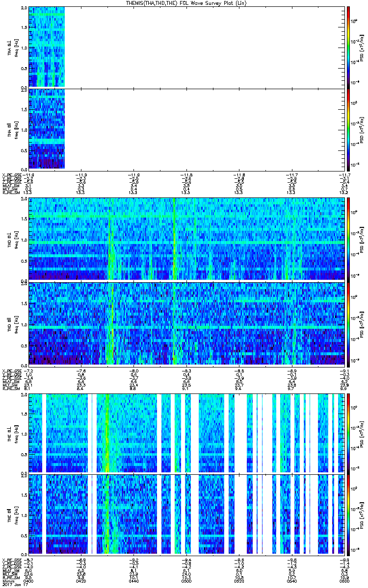
Task: Click the THE Bll spectrogram panel
Action: tap(186, 515)
